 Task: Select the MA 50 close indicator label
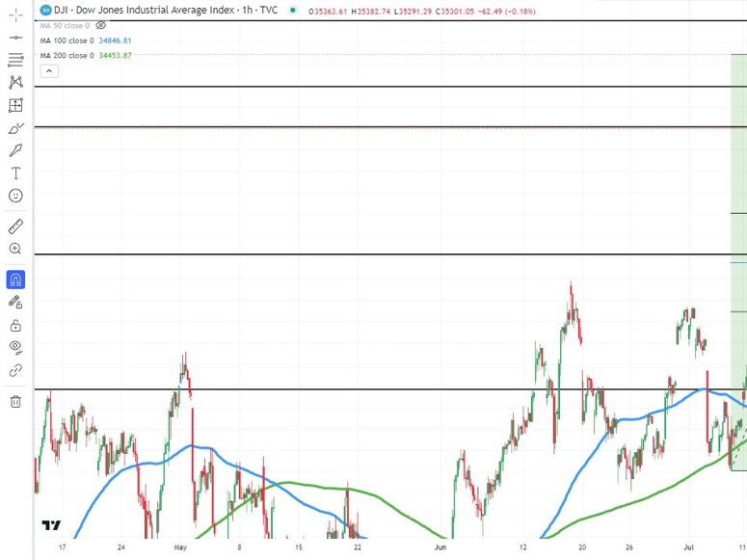pos(65,26)
